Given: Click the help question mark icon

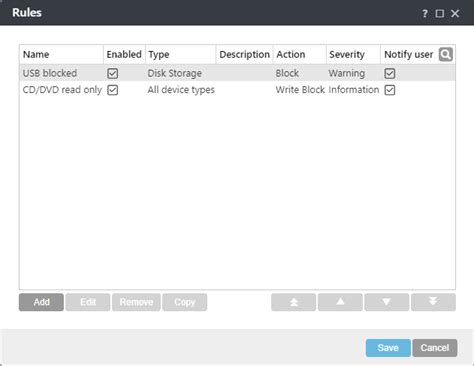Looking at the screenshot, I should point(425,14).
